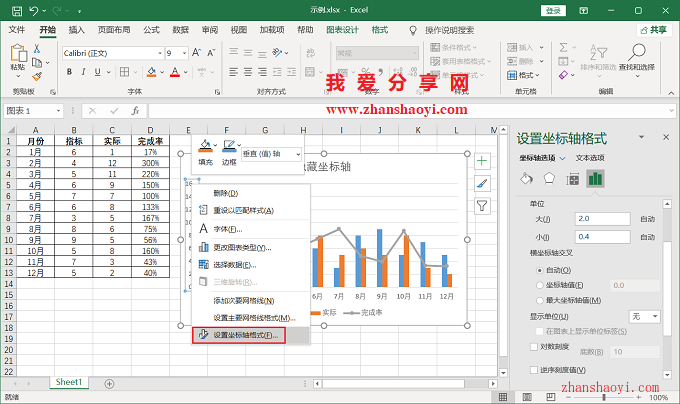Click the zoom slider in status bar
This screenshot has width=680, height=404.
click(604, 397)
